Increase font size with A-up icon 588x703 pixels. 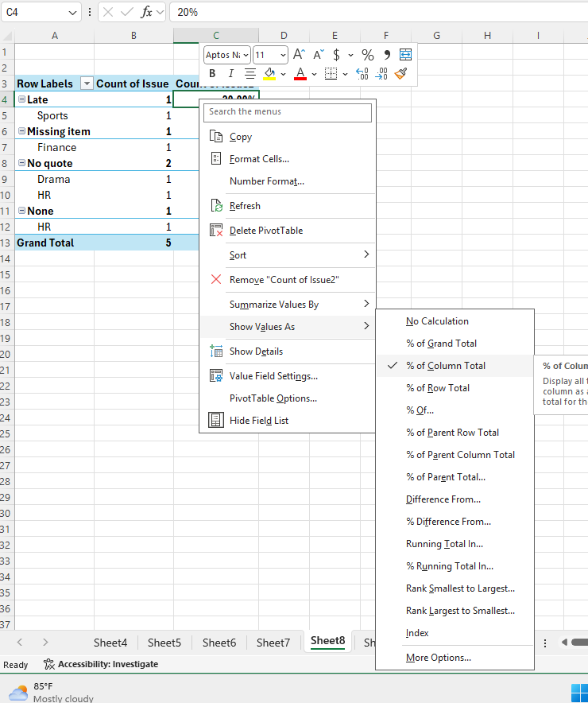pyautogui.click(x=299, y=55)
